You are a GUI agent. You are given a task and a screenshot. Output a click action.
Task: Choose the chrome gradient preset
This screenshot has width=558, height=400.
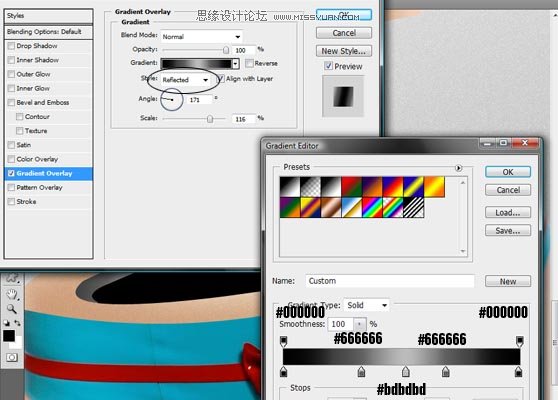pyautogui.click(x=352, y=207)
